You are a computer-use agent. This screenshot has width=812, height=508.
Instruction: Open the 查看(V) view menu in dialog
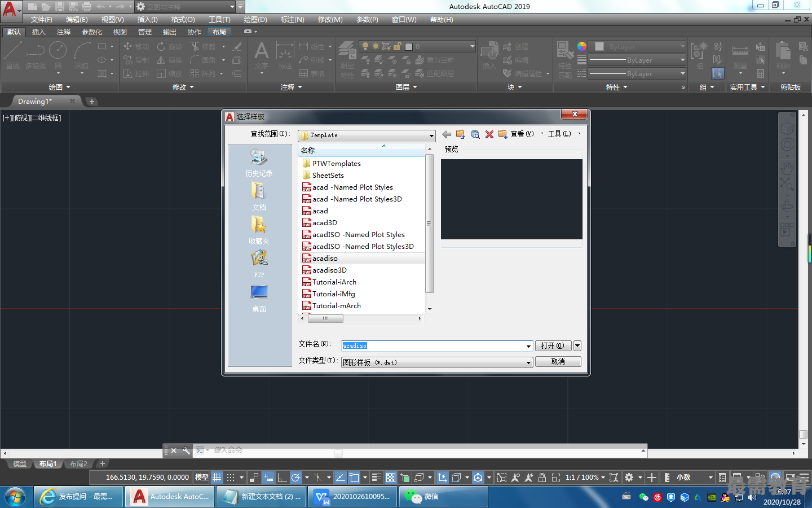pyautogui.click(x=522, y=134)
